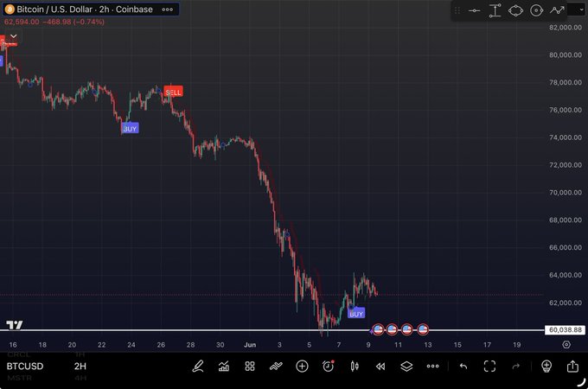Viewport: 588px width, 389px height.
Task: Tap the circled plus add icon
Action: 303,367
